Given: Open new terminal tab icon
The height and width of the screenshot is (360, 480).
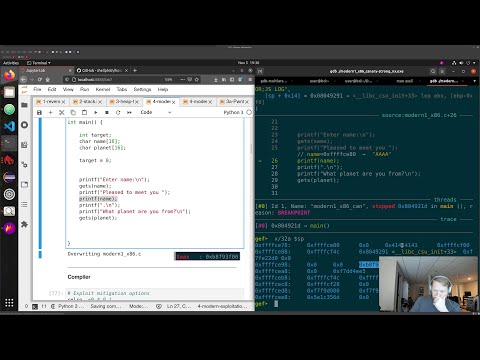Looking at the screenshot, I should 260,71.
